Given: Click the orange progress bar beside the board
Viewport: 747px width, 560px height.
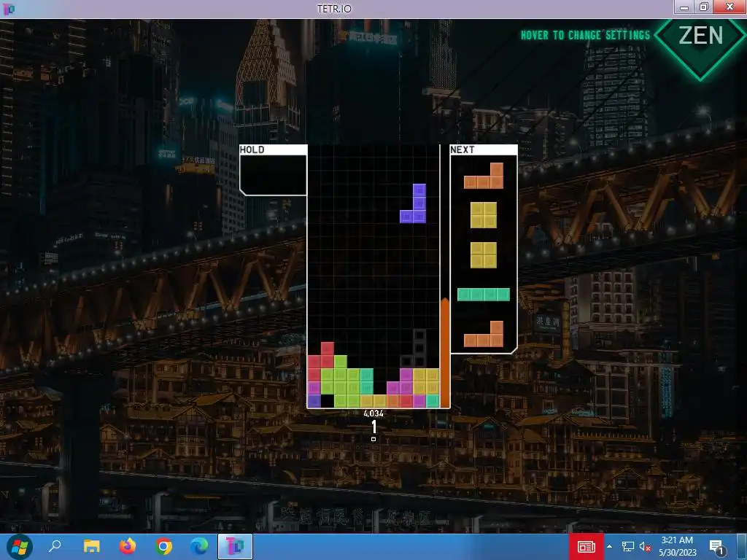Looking at the screenshot, I should [x=444, y=353].
